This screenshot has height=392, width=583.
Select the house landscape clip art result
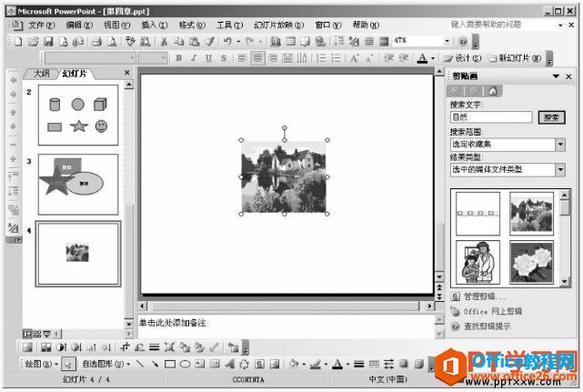point(531,214)
